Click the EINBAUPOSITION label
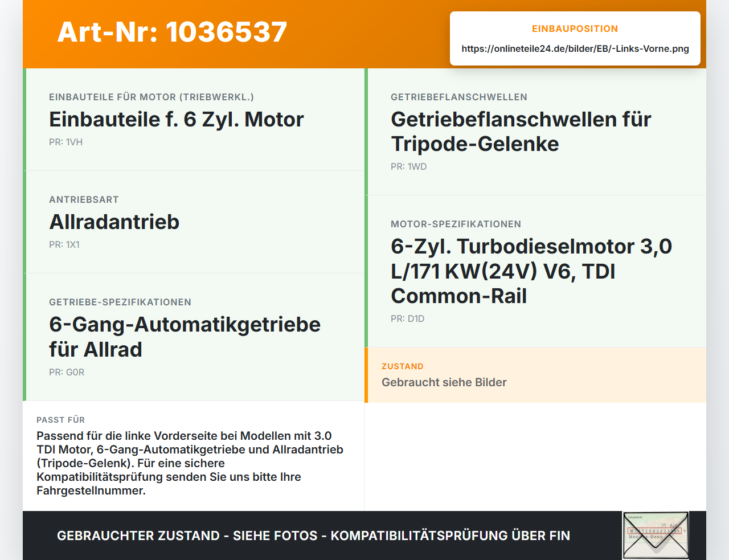Viewport: 729px width, 560px height. [x=575, y=28]
